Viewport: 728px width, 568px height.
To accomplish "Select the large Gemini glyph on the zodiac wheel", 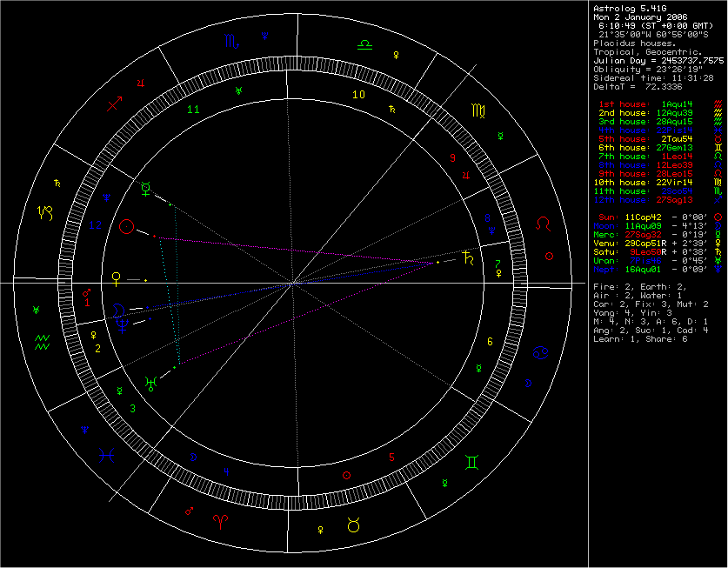I will pos(471,462).
